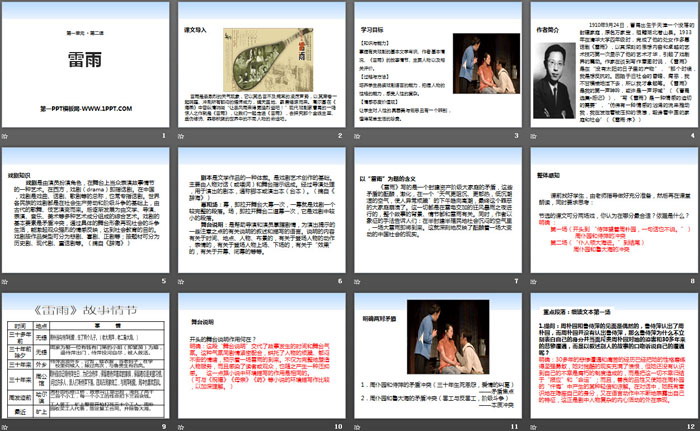700x431 pixels.
Task: Click the large 雷雨 title text
Action: (88, 60)
